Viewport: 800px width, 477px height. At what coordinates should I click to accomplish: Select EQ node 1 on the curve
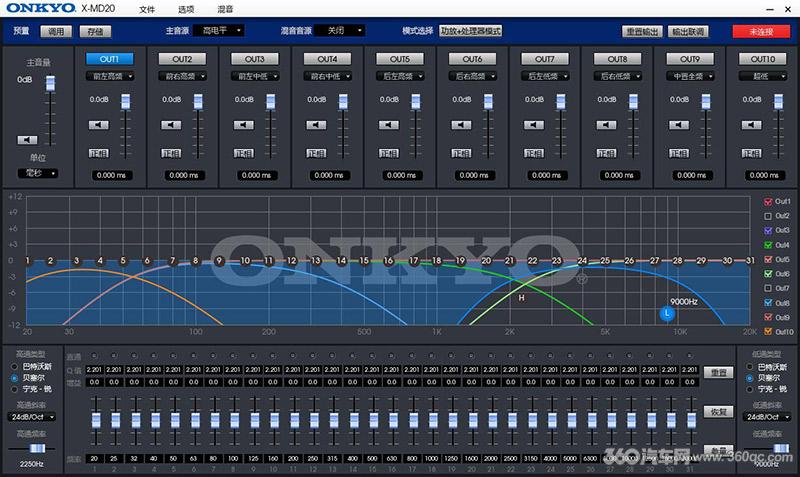(x=28, y=261)
